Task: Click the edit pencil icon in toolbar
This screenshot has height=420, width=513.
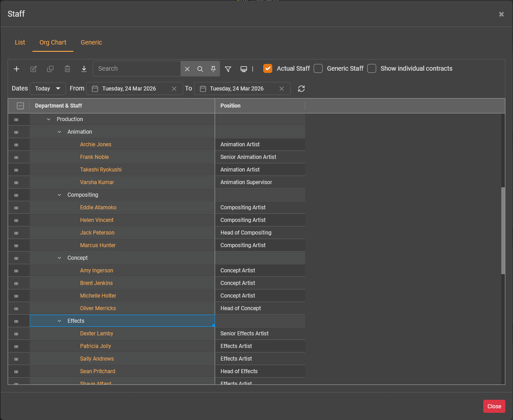Action: (33, 69)
